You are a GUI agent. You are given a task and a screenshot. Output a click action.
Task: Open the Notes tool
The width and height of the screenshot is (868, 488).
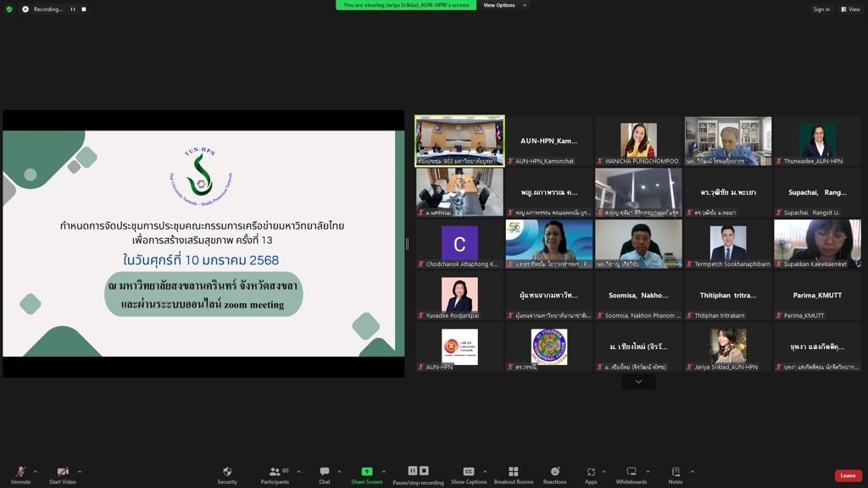pos(676,473)
